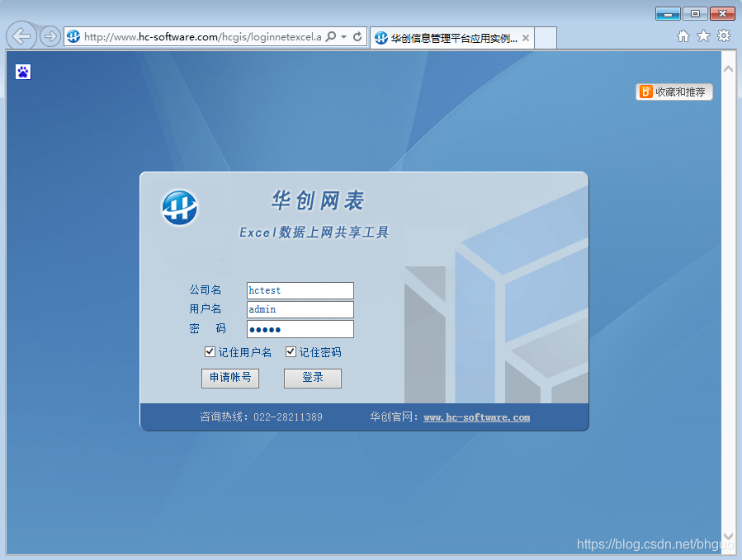Click the 咨询热线: 022-28211389 text
Image resolution: width=742 pixels, height=560 pixels.
pos(261,417)
